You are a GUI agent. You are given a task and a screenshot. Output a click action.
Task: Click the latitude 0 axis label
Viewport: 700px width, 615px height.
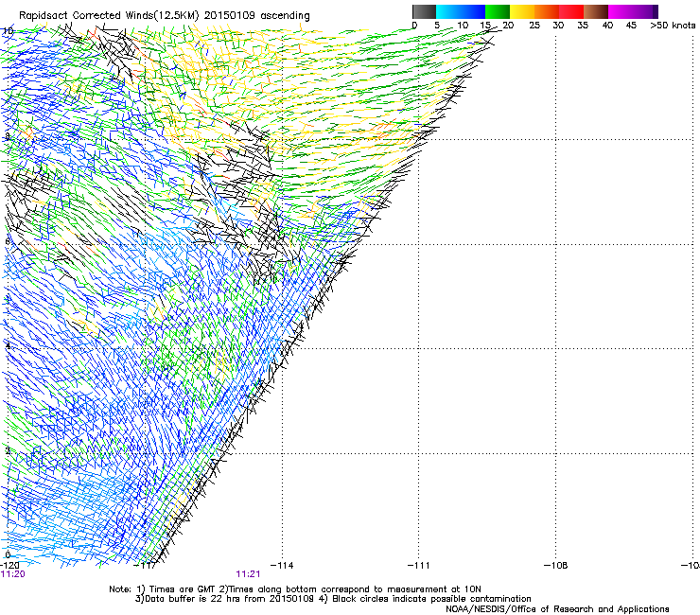[x=8, y=555]
